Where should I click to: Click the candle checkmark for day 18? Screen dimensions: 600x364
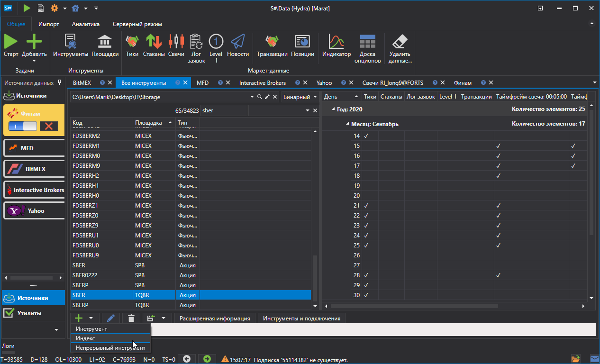point(498,176)
